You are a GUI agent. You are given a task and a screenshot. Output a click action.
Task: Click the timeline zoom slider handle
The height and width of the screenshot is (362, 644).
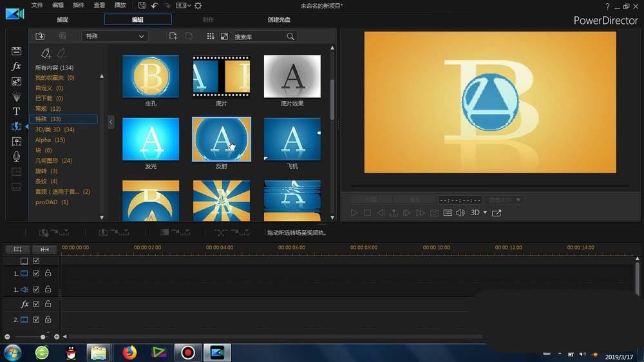click(43, 337)
